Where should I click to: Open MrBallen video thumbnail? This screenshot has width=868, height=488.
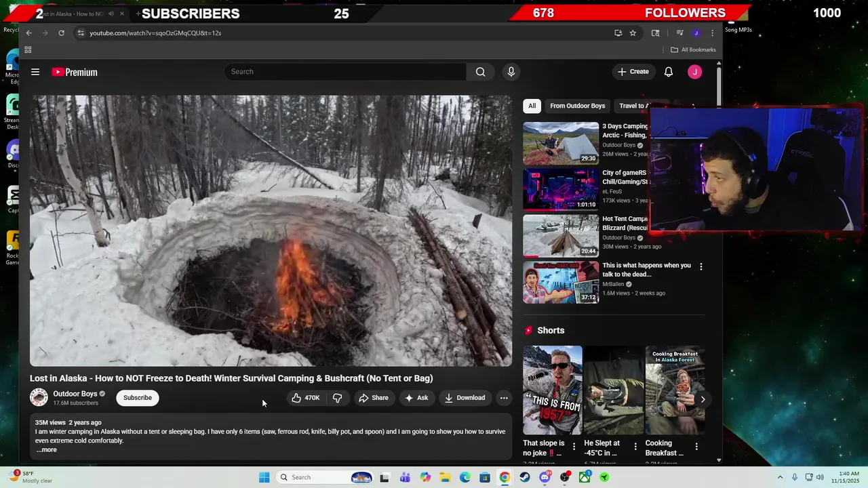(x=561, y=282)
